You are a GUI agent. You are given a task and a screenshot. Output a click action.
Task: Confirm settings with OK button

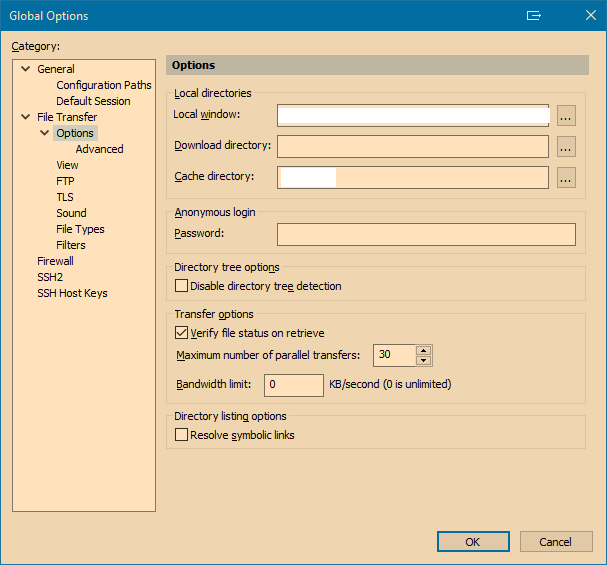tap(473, 542)
